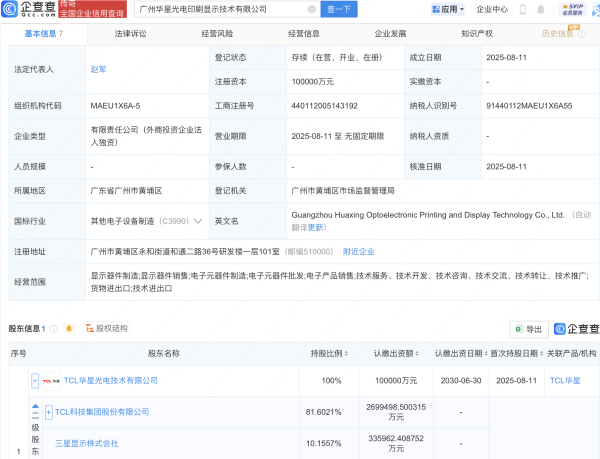600x459 pixels.
Task: Click the 登记机关 value 广州市黄埔区市场监督管理局
Action: point(343,190)
